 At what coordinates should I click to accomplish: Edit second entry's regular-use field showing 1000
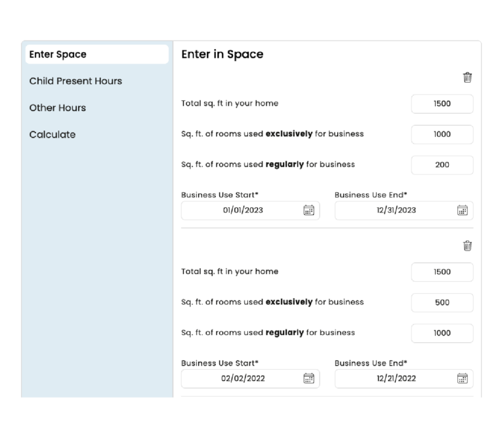click(442, 333)
